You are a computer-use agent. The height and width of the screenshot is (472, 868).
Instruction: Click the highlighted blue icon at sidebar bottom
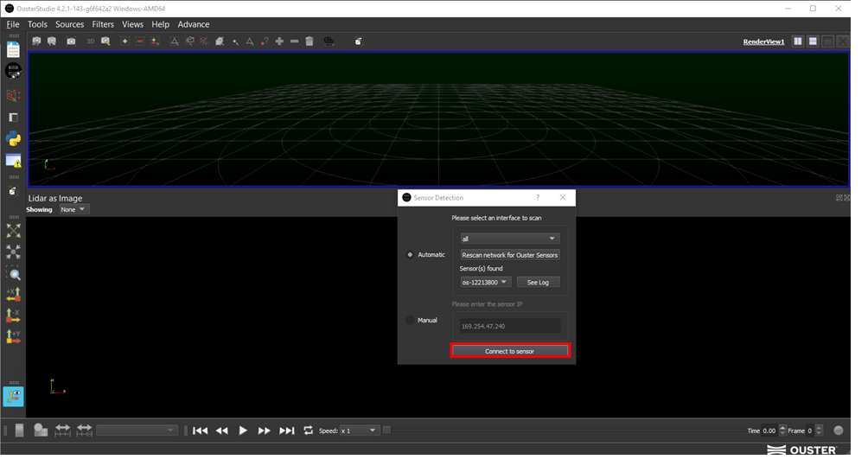point(13,396)
